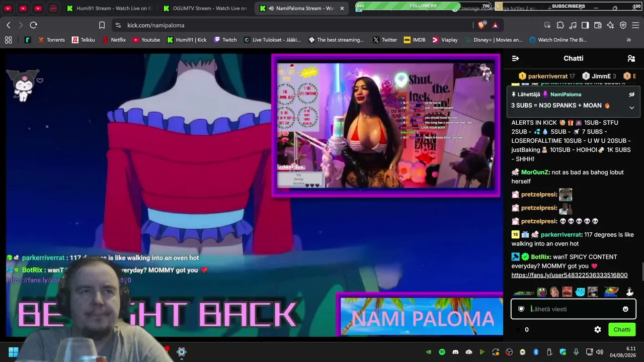This screenshot has width=644, height=362.
Task: Open the Torrents bookmark
Action: 51,40
